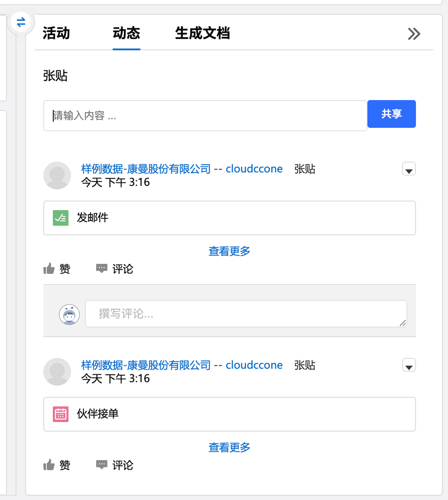Open dropdown arrow on 伙伴接单 post

(x=409, y=366)
